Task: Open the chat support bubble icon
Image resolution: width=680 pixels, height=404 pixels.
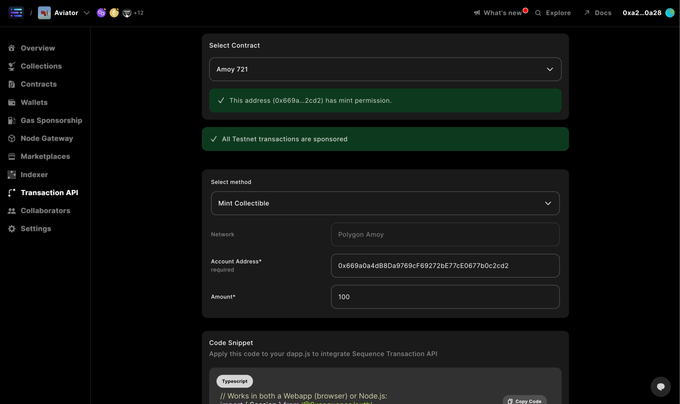Action: pyautogui.click(x=660, y=386)
